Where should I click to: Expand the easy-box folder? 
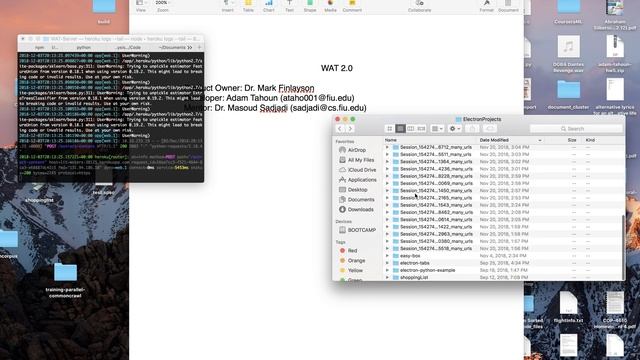click(387, 256)
